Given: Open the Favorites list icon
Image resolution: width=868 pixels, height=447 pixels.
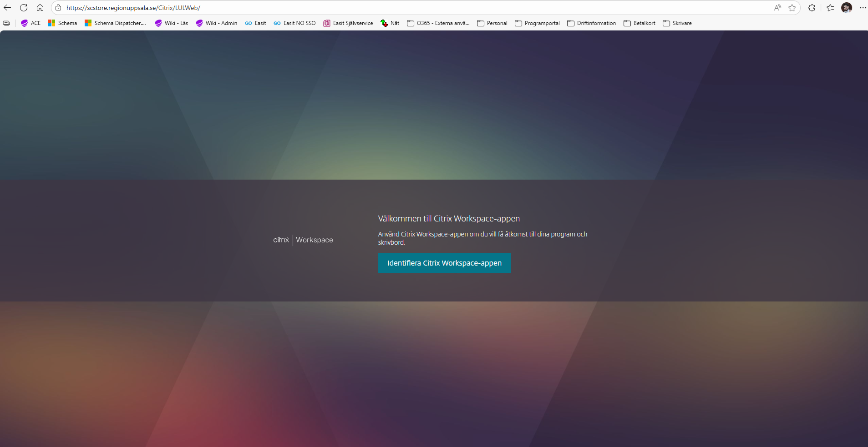Looking at the screenshot, I should [830, 8].
